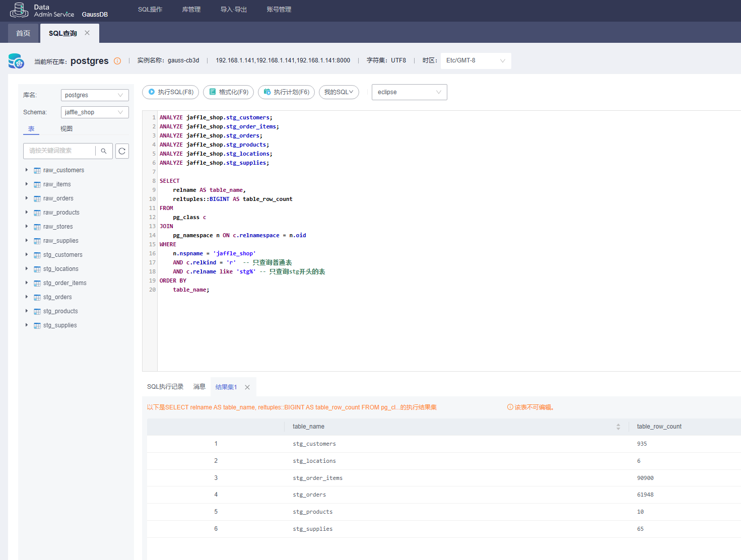741x560 pixels.
Task: Switch to the 视图 tab
Action: [66, 129]
